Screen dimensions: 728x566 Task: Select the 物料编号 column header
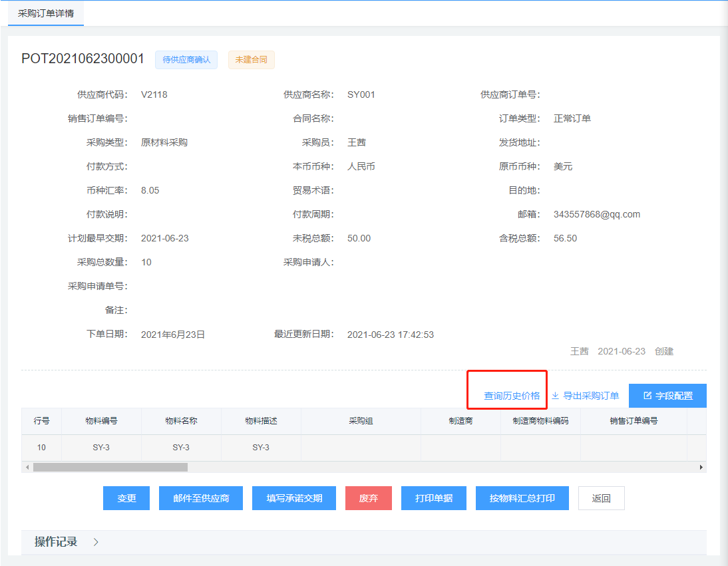pyautogui.click(x=101, y=421)
